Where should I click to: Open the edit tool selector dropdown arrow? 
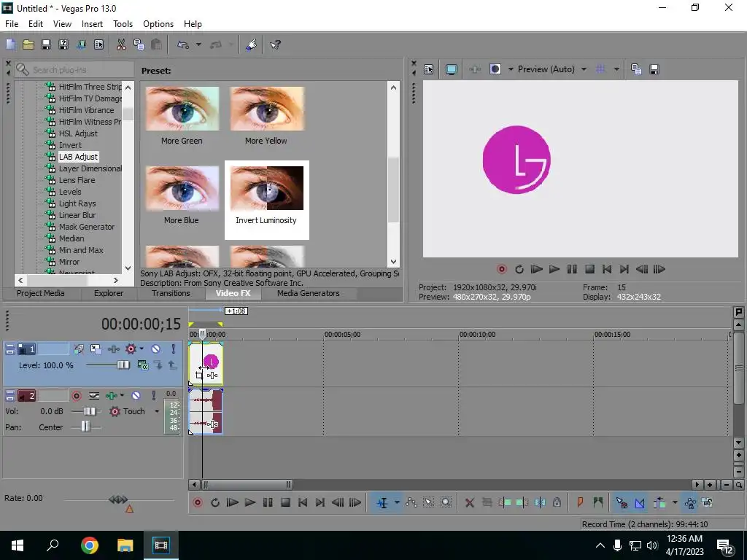396,502
